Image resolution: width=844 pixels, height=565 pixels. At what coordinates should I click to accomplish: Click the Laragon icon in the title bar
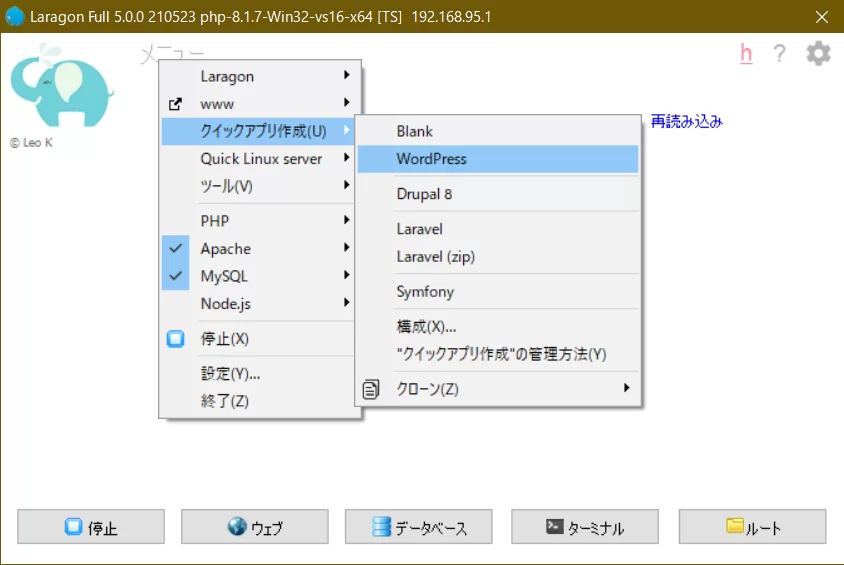pyautogui.click(x=15, y=16)
